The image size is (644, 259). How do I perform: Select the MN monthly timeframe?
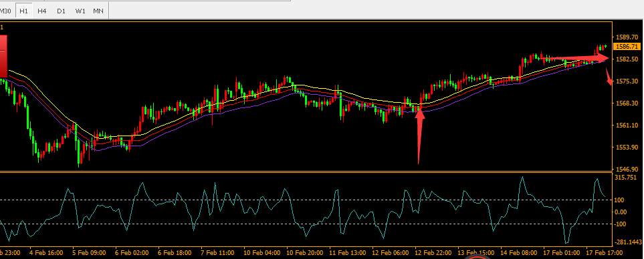pyautogui.click(x=98, y=11)
